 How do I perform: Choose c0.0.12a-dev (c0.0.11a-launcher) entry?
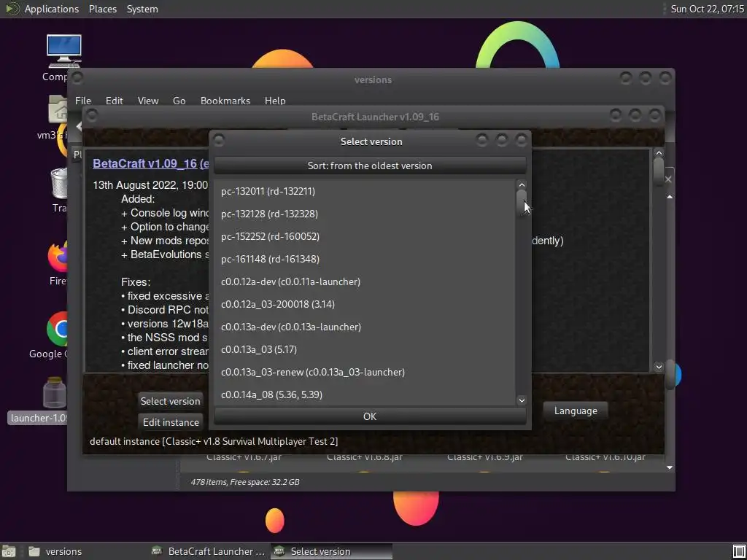pyautogui.click(x=365, y=282)
